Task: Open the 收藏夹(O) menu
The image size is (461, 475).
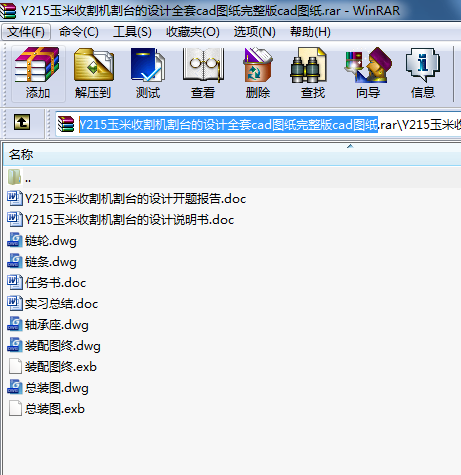Action: coord(193,32)
